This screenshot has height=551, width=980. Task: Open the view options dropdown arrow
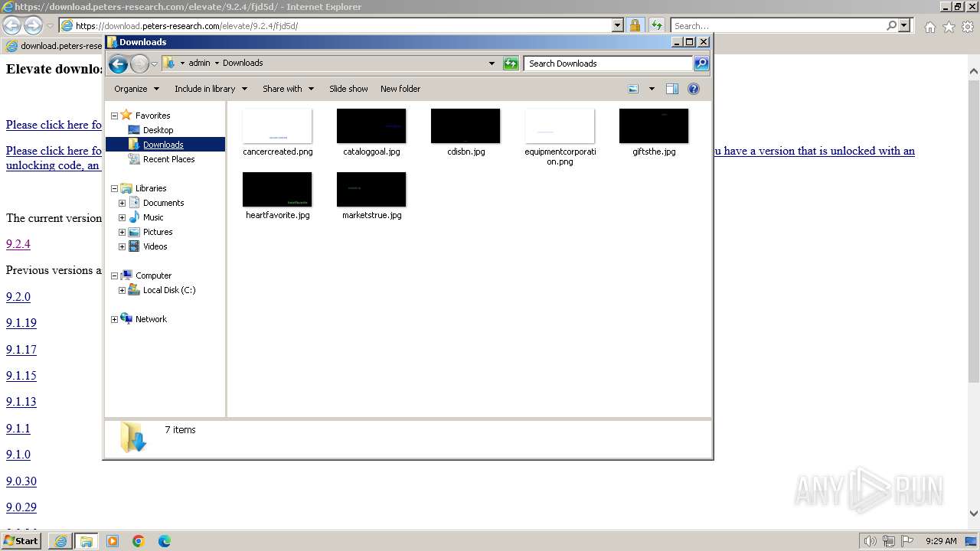(652, 89)
